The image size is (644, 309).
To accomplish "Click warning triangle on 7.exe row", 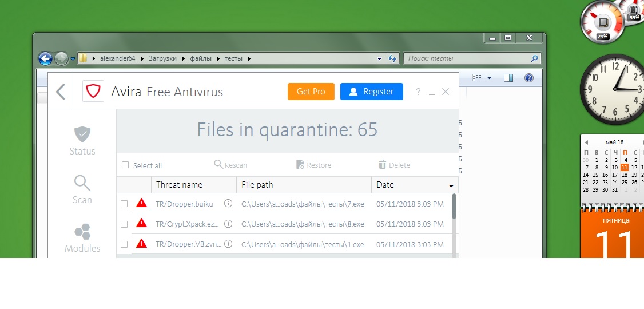I will tap(142, 203).
